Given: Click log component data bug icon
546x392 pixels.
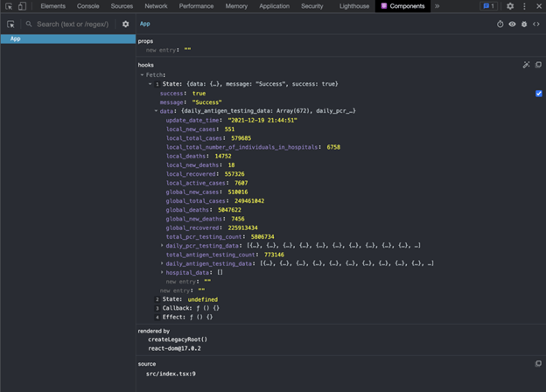Looking at the screenshot, I should [524, 24].
